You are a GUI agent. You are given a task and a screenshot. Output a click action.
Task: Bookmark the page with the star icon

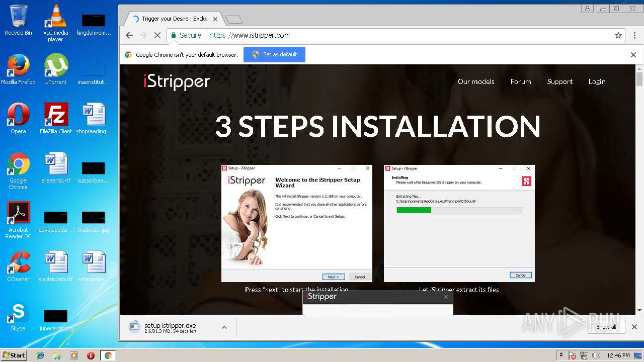click(x=618, y=35)
